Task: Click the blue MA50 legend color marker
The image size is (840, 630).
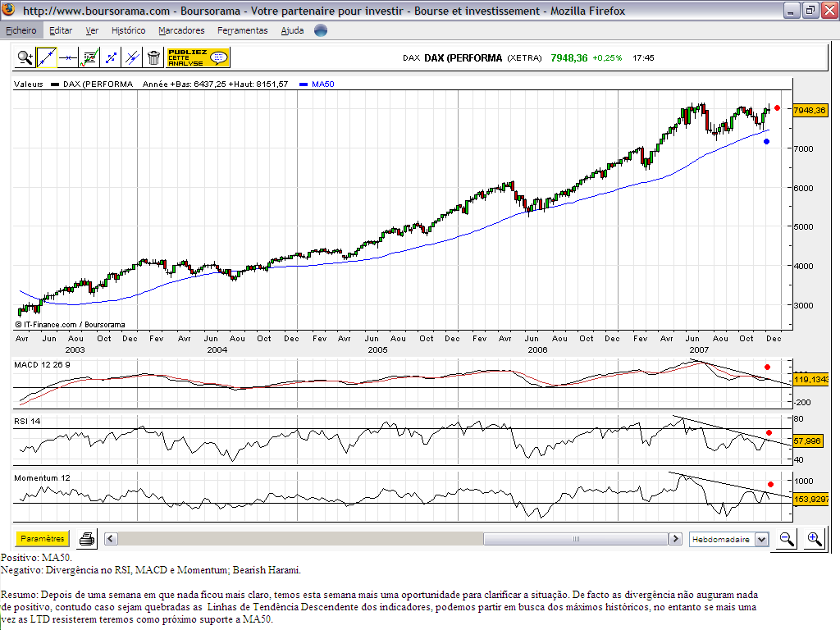Action: (x=304, y=84)
